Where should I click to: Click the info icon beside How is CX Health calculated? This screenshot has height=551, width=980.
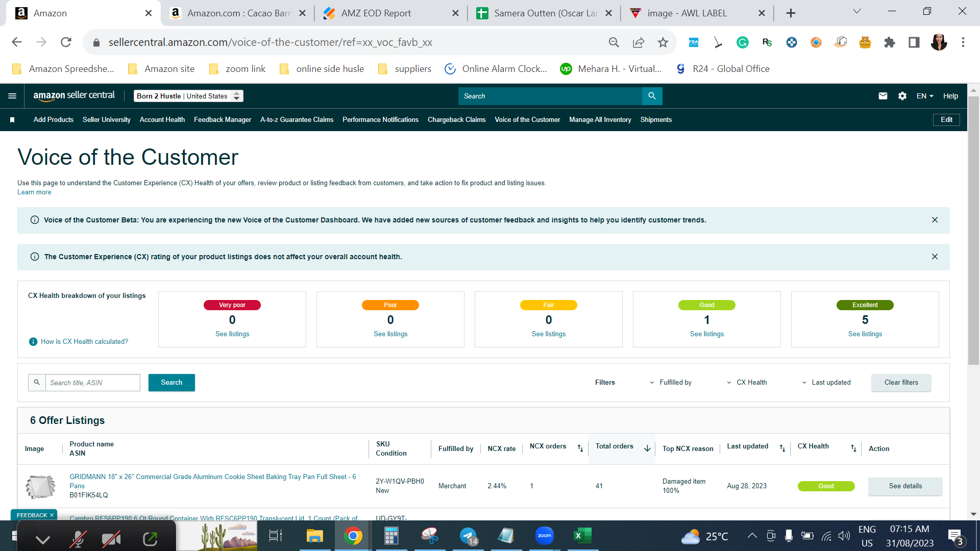pyautogui.click(x=33, y=341)
